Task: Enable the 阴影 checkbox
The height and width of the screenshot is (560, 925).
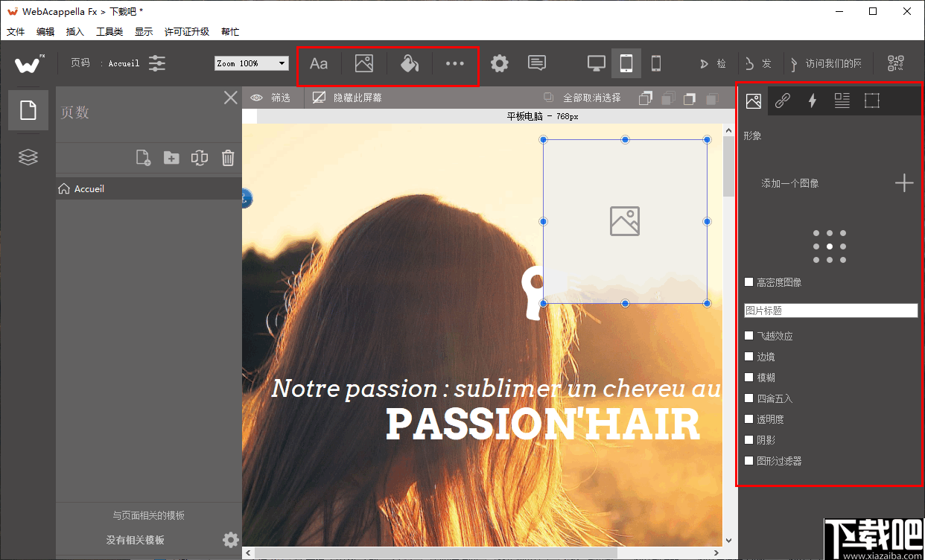Action: click(x=749, y=440)
